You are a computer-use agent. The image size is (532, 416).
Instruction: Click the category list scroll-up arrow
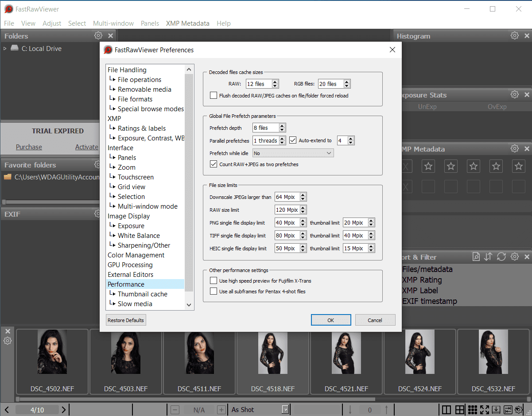(189, 70)
